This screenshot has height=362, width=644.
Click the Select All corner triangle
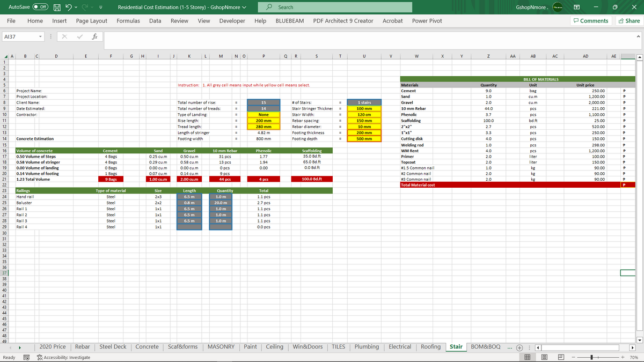coord(4,55)
